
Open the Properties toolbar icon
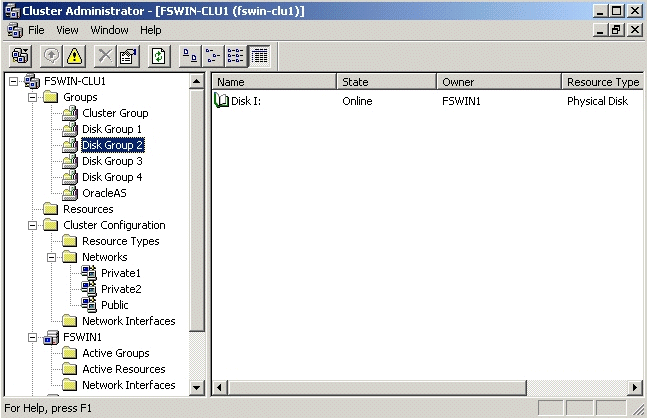128,56
